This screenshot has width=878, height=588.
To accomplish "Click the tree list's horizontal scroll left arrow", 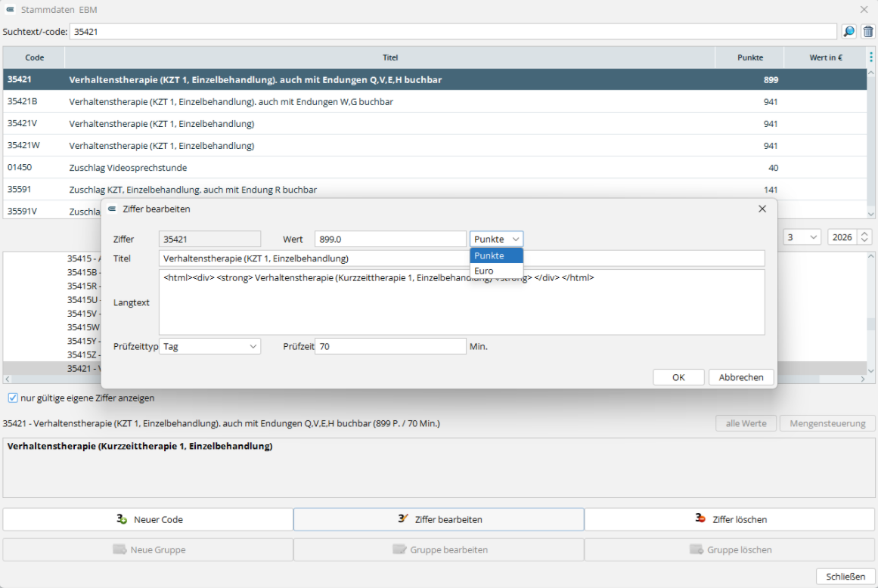I will coord(7,379).
